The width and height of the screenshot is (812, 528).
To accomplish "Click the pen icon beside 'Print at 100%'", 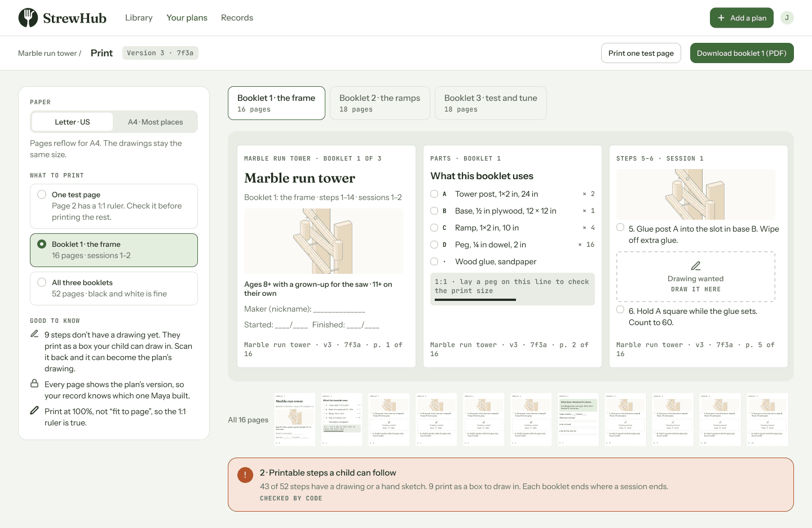I will (34, 411).
